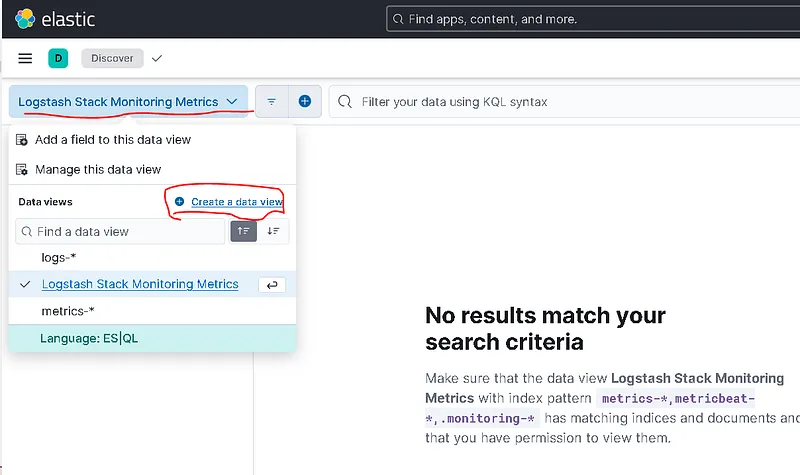Click the Find a data view search field
Viewport: 800px width, 475px height.
120,232
